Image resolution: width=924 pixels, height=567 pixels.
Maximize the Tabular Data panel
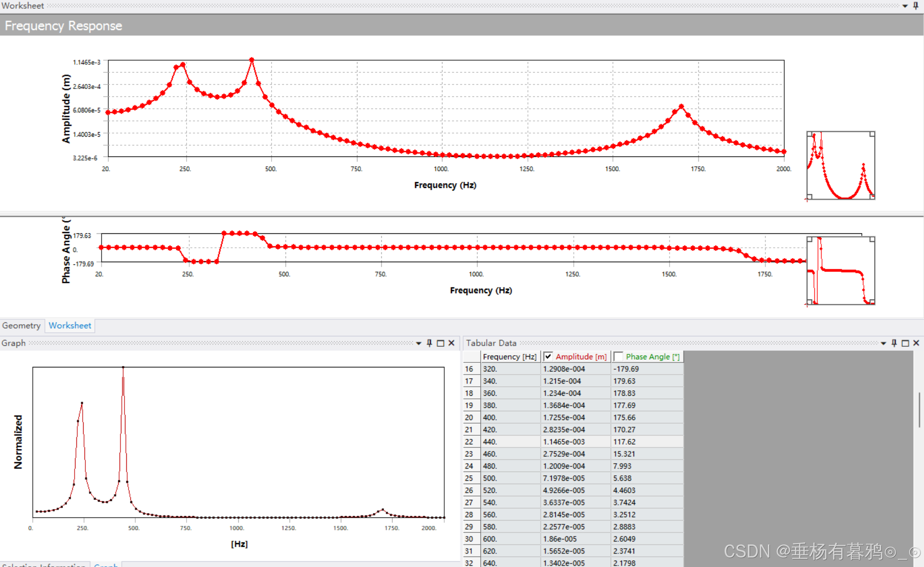(x=905, y=343)
